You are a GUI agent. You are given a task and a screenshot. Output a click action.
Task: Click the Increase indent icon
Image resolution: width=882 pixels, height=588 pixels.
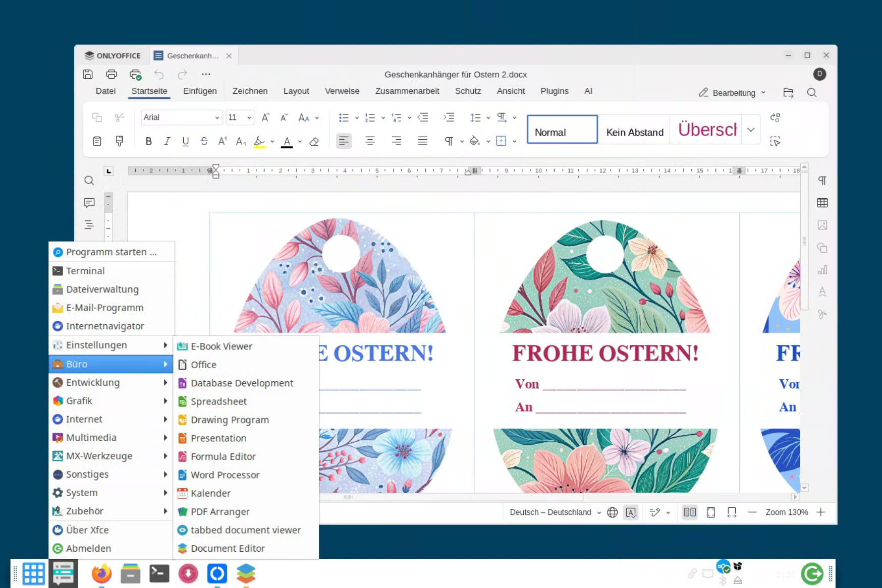pyautogui.click(x=449, y=117)
